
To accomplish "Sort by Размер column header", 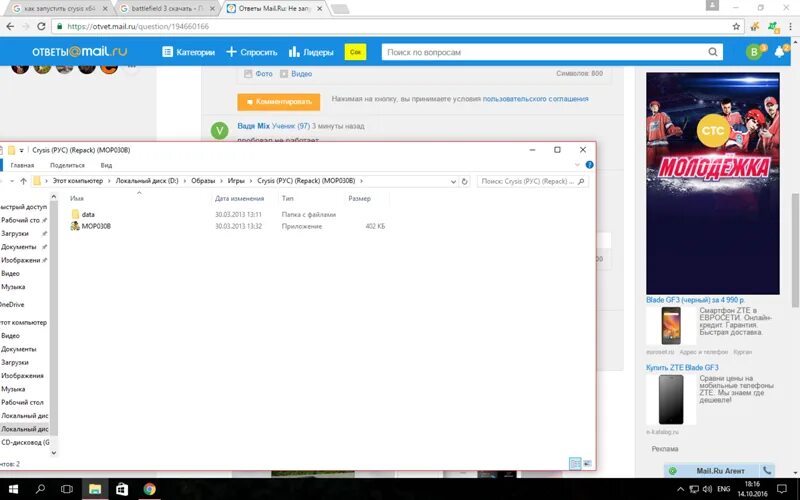I will click(x=359, y=198).
